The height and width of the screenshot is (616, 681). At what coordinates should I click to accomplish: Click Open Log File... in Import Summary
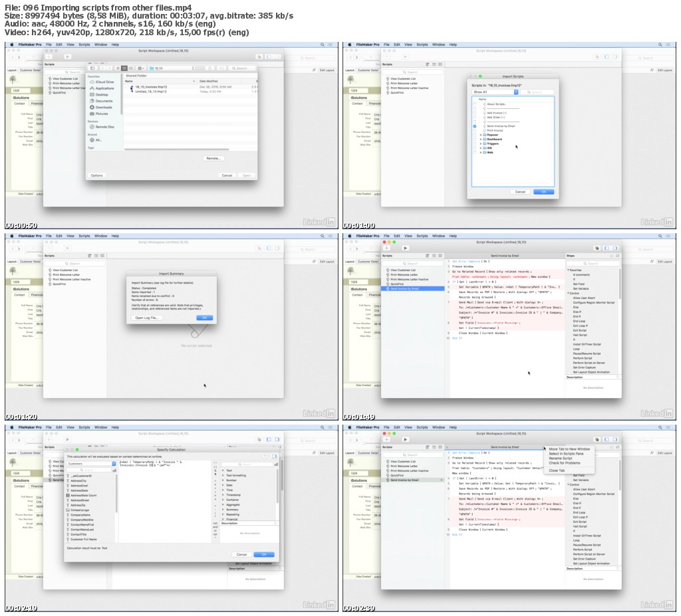[x=146, y=318]
